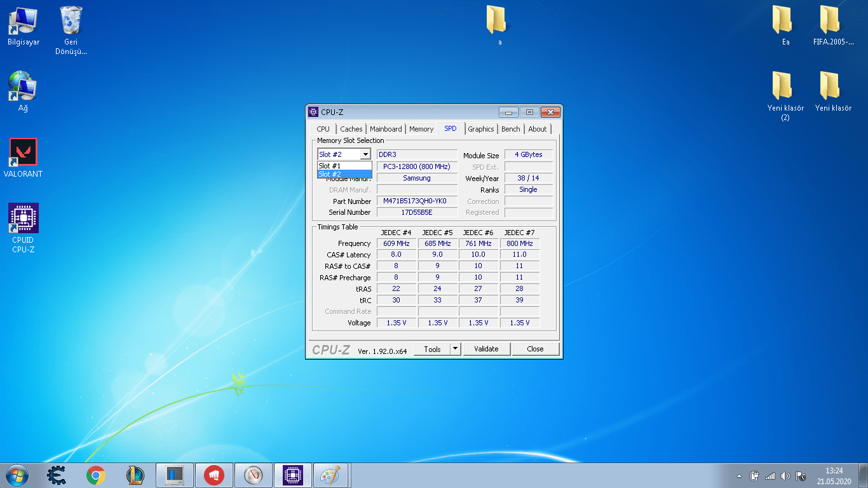The width and height of the screenshot is (868, 488).
Task: Open the Recycle Bin (Geri Dönüşüm) icon
Action: 71,21
